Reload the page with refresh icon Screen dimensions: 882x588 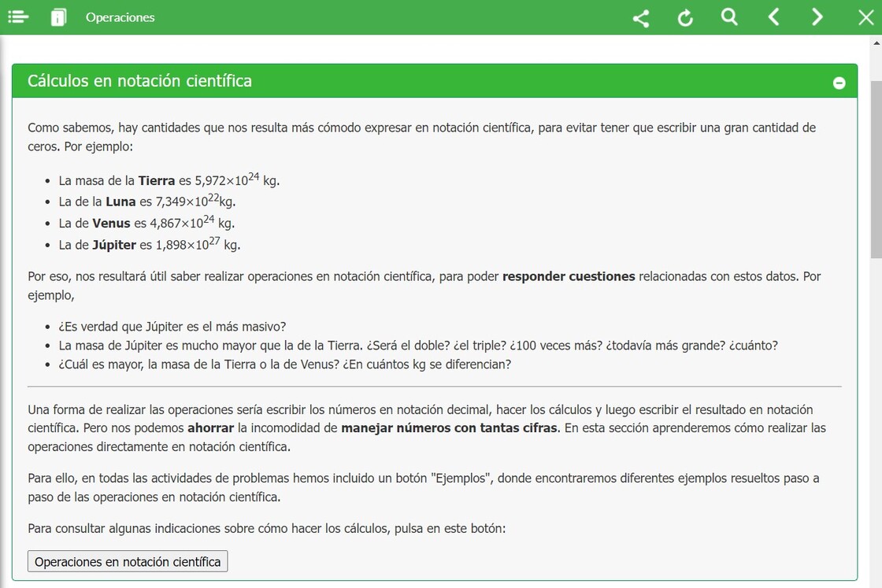point(685,18)
